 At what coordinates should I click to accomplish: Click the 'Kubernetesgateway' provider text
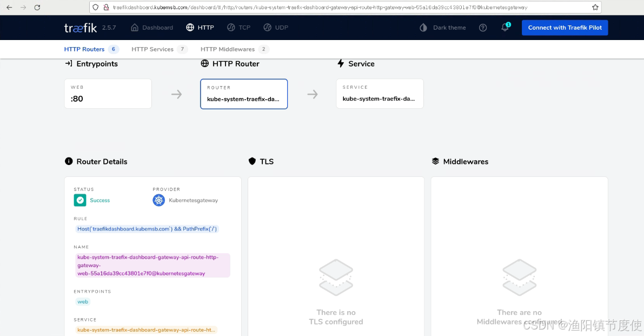point(194,200)
